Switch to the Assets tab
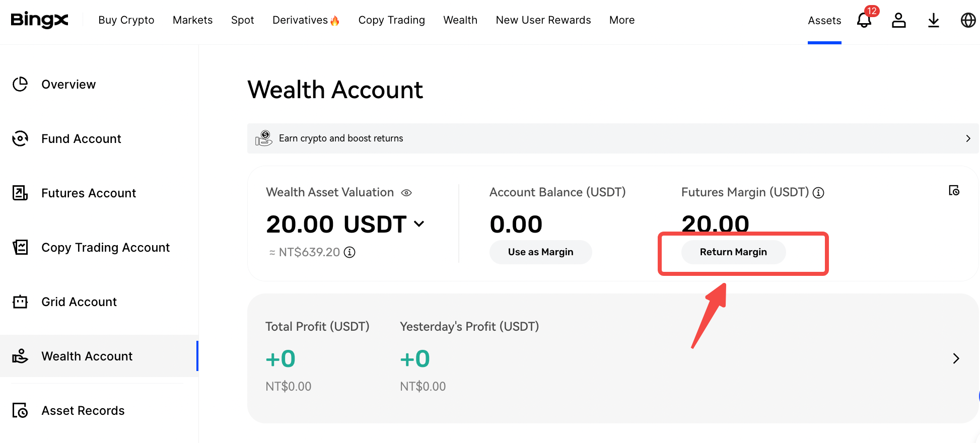 824,21
